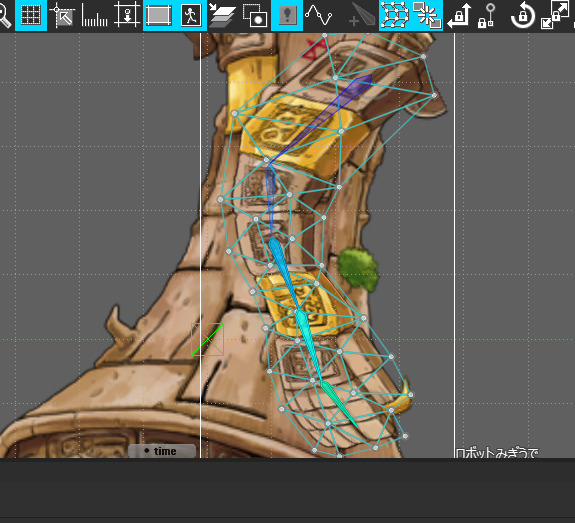Select the origin arrow snap tool
This screenshot has width=575, height=523.
(x=62, y=15)
